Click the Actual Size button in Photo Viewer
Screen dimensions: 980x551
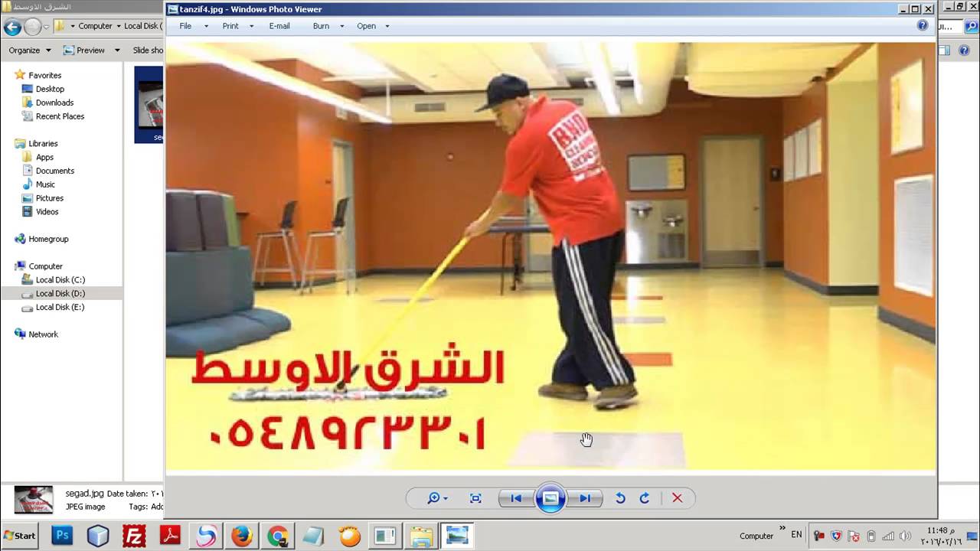(475, 498)
